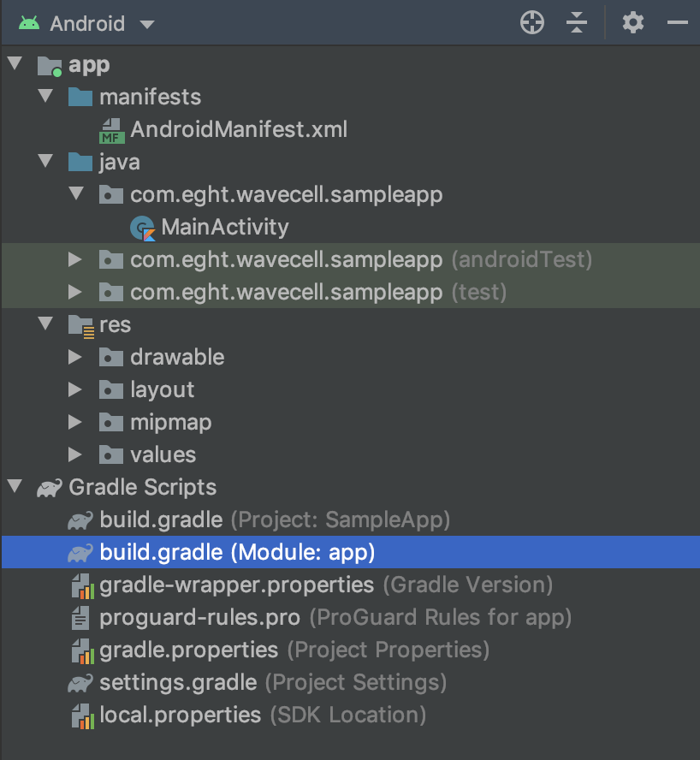Screen dimensions: 700x760
Task: Expand the drawable folder arrow
Action: coord(76,357)
